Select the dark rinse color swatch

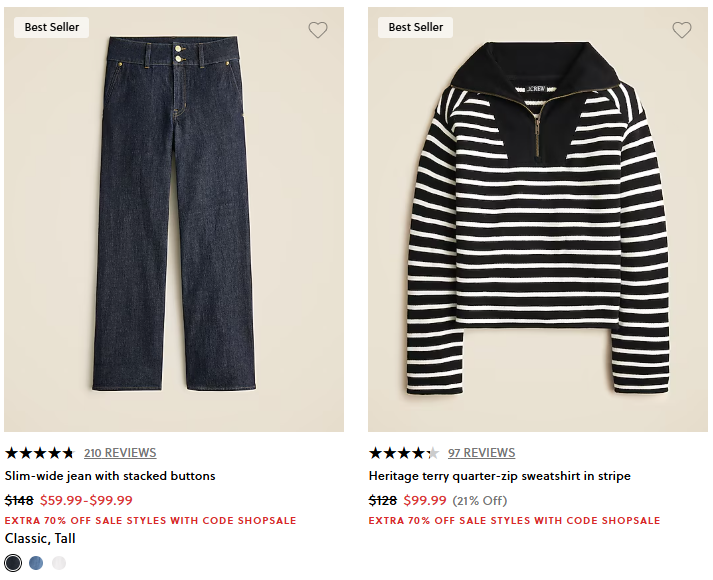[x=13, y=563]
